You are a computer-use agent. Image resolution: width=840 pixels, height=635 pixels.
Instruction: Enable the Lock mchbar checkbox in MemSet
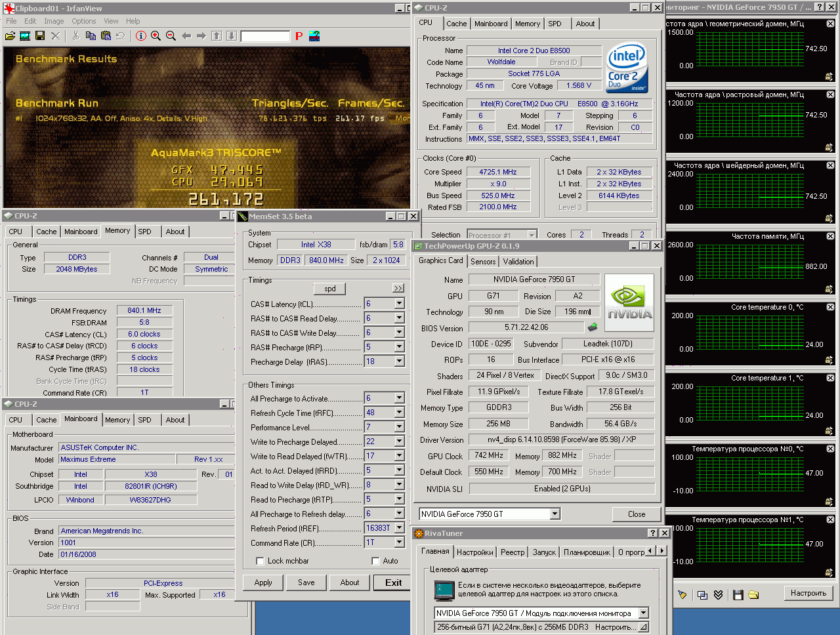261,561
